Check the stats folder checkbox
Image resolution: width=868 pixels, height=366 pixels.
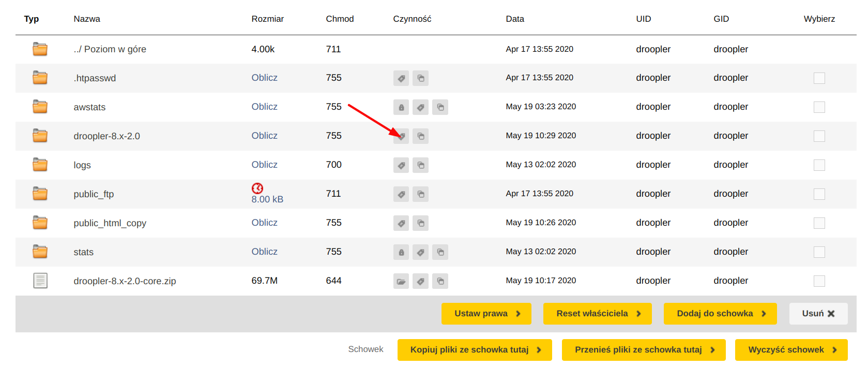click(819, 252)
